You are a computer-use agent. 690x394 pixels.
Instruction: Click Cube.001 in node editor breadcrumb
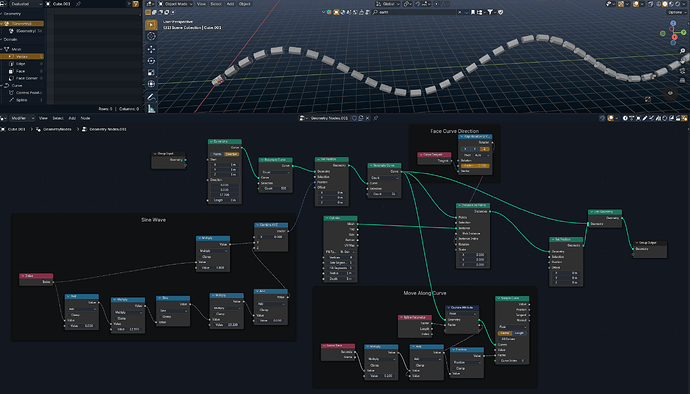(13, 129)
